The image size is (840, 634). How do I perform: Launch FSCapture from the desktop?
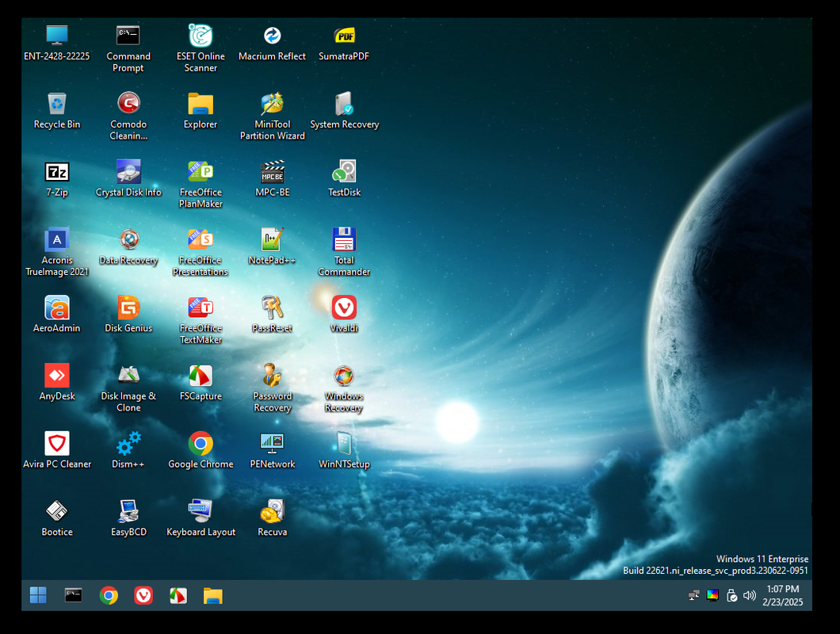point(200,376)
